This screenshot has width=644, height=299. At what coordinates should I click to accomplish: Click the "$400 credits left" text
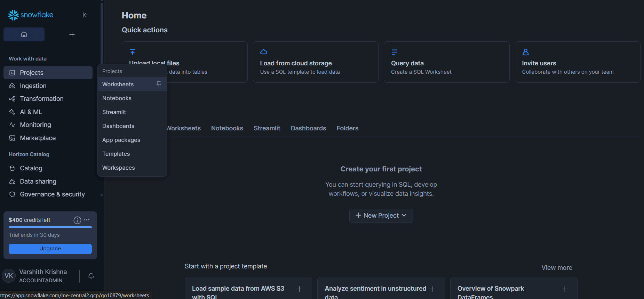coord(30,220)
